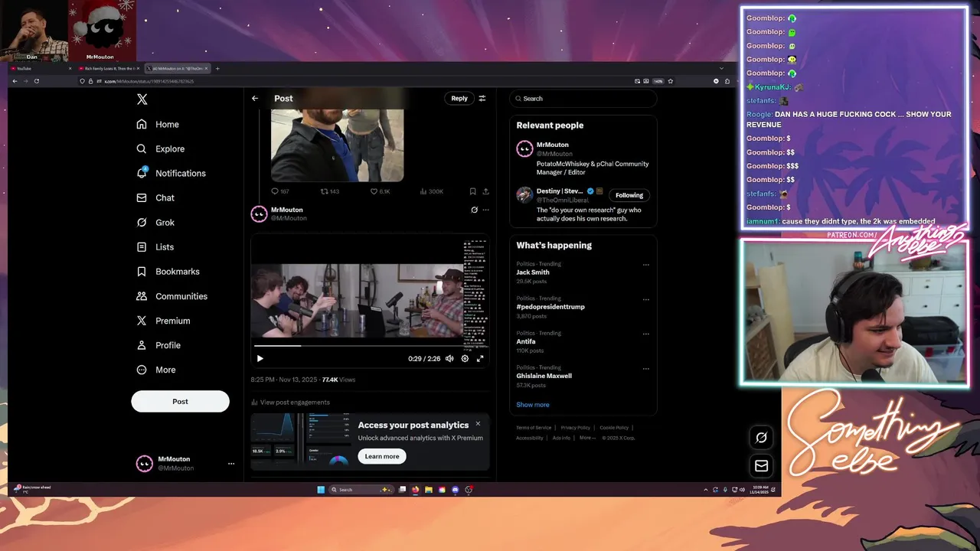Viewport: 980px width, 551px height.
Task: Open Profile in the sidebar
Action: 158,345
